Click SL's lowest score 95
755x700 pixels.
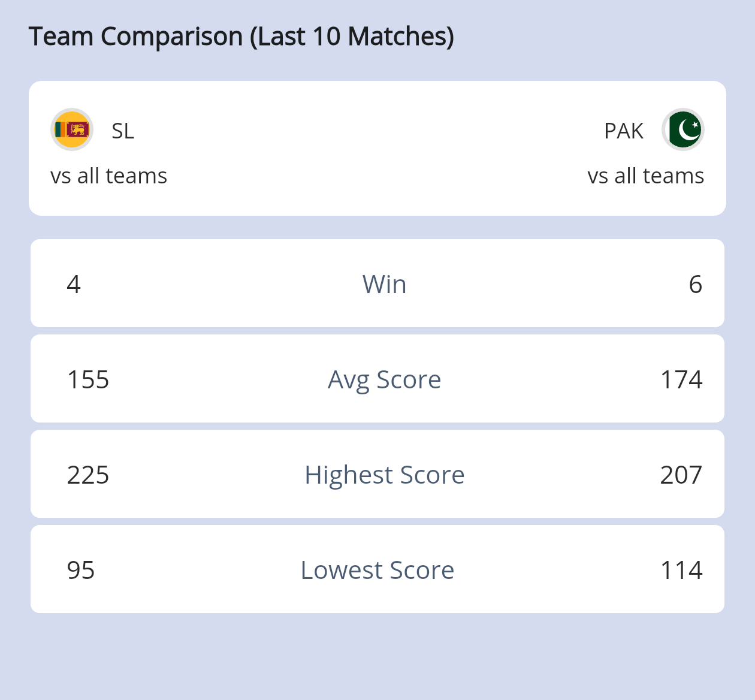(81, 570)
